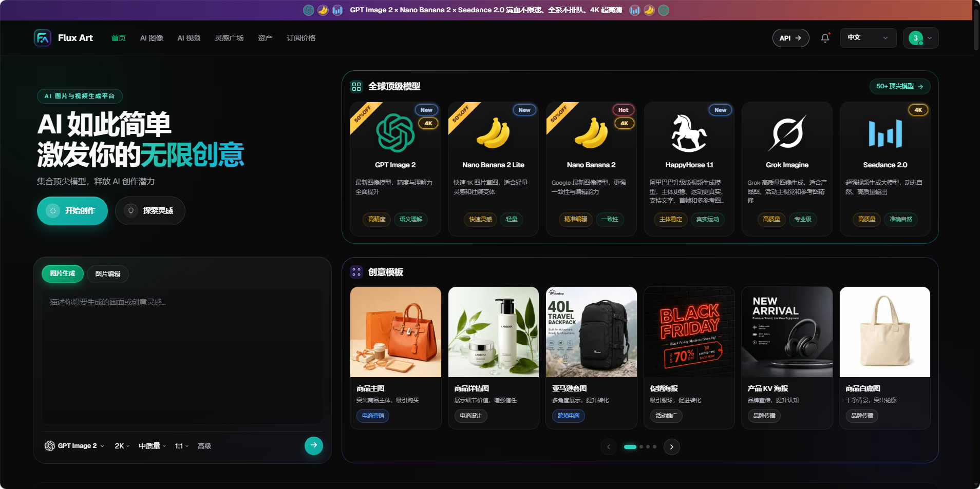Screen dimensions: 980x489
Task: Open the 商品主图 orange handbag thumbnail
Action: click(395, 332)
